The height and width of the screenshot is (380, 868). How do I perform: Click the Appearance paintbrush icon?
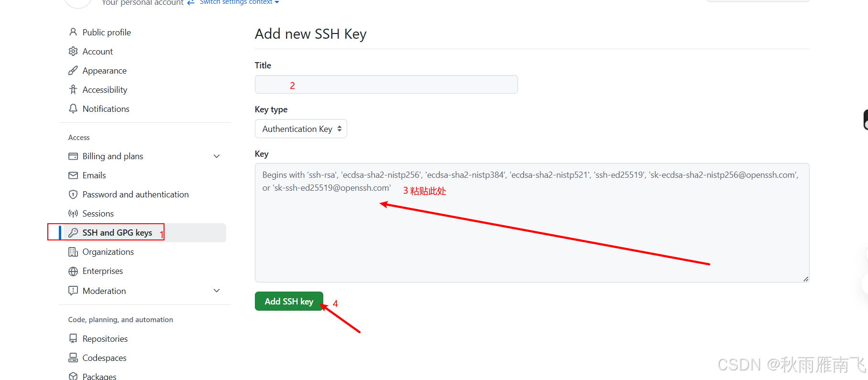(73, 70)
